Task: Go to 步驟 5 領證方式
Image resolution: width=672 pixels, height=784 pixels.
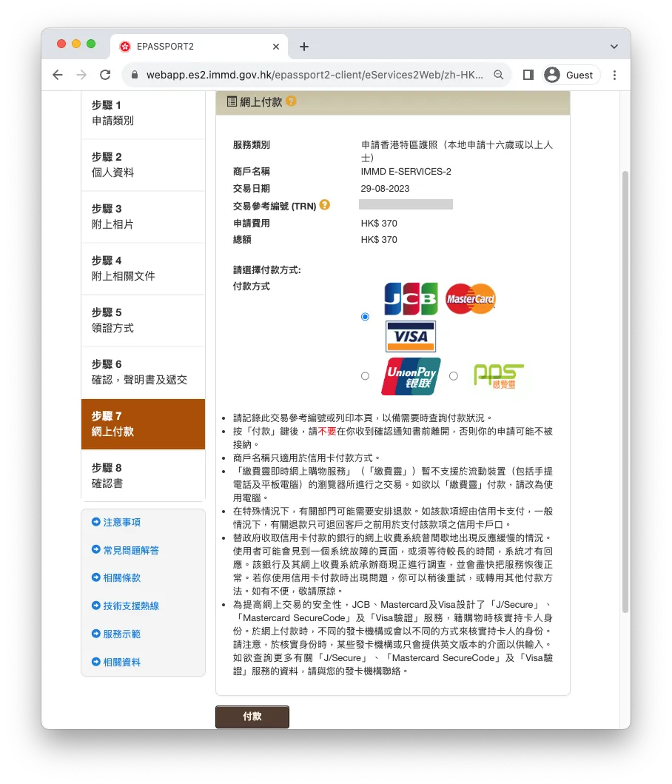Action: click(143, 320)
